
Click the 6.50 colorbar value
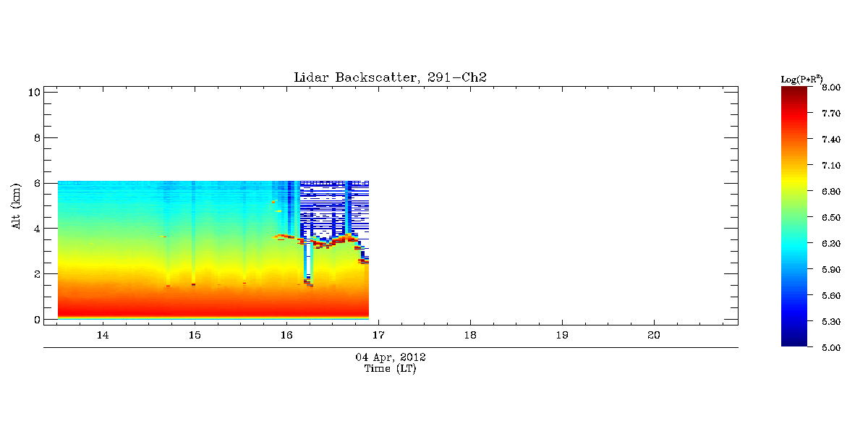click(830, 218)
